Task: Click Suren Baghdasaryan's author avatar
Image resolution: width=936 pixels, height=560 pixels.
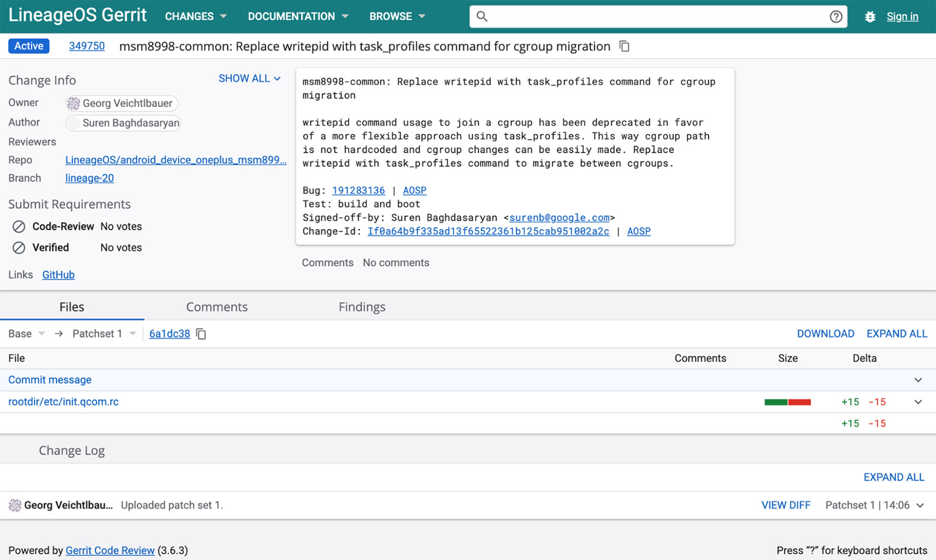Action: pos(74,123)
